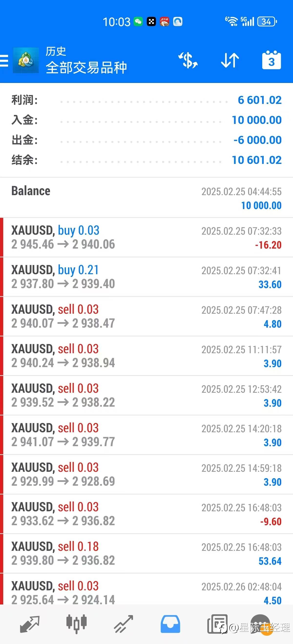
Task: Switch to the candlestick Chart tab
Action: coord(77,624)
